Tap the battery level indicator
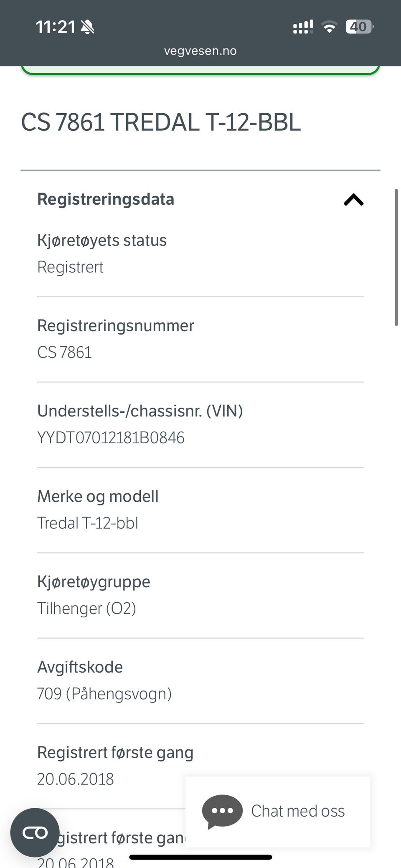The image size is (401, 868). tap(359, 27)
